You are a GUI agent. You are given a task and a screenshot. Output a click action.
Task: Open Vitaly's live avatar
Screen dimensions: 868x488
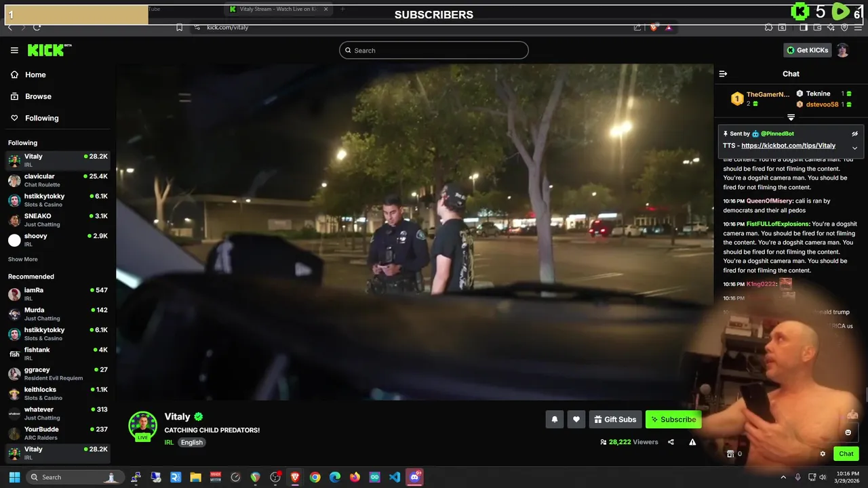142,426
